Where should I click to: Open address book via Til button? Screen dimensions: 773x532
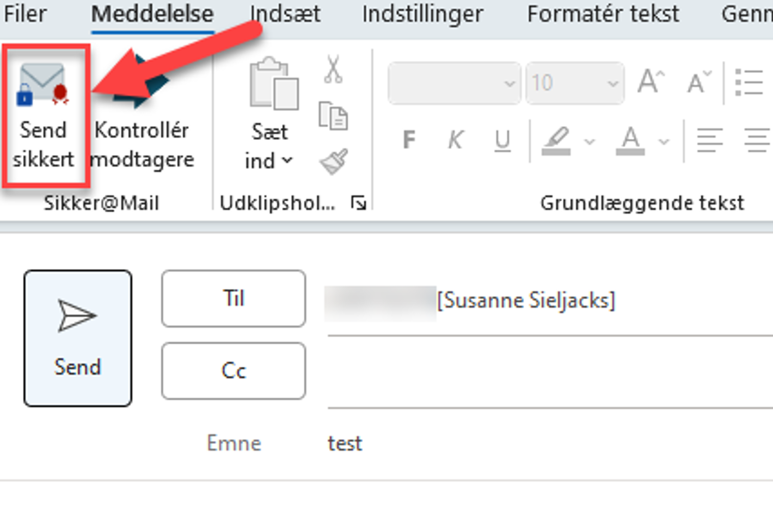click(x=234, y=298)
